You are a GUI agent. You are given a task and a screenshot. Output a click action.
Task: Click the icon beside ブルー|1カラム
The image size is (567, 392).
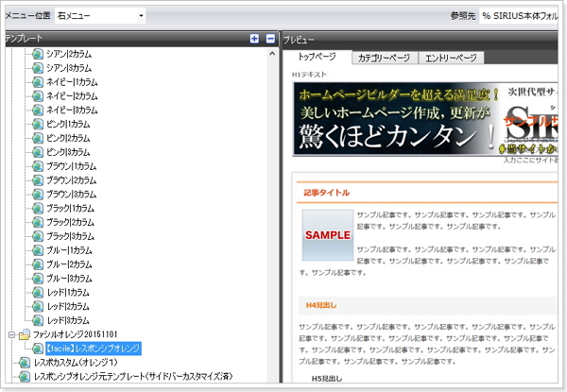(x=38, y=250)
